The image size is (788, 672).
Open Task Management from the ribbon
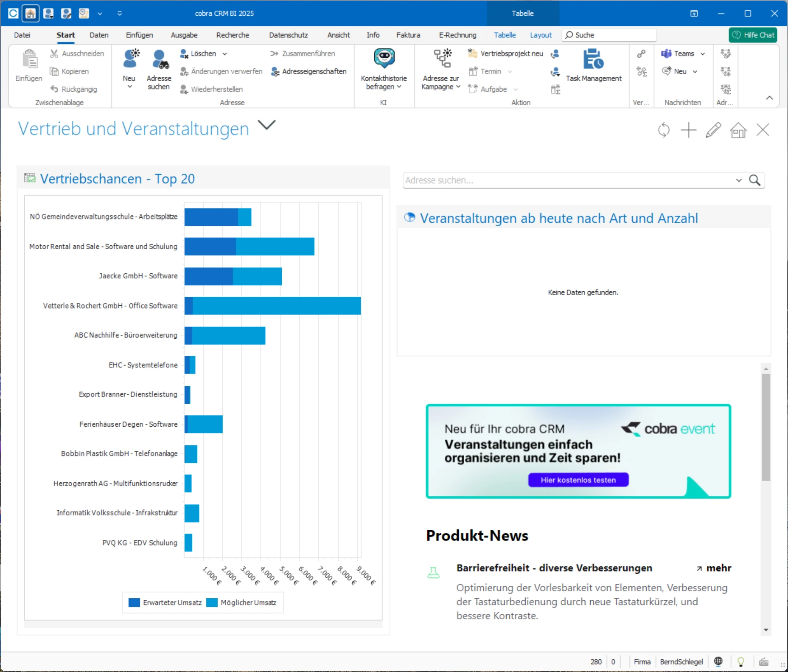pos(593,59)
